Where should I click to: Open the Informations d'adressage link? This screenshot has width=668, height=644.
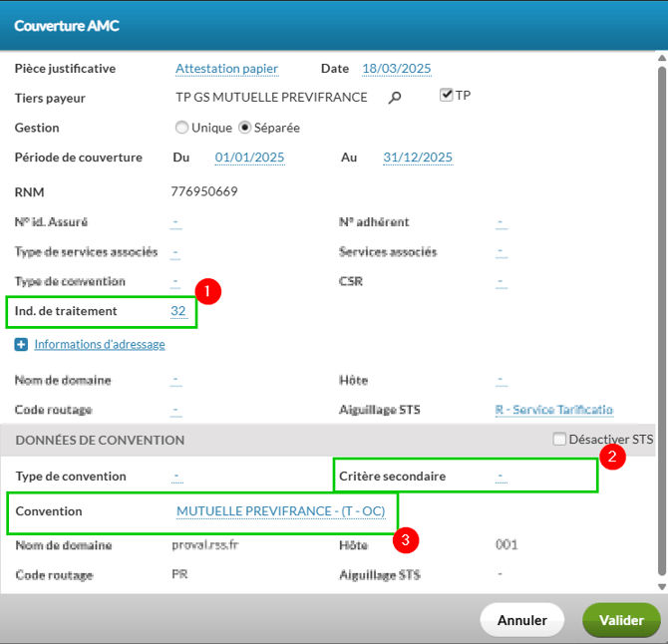(100, 345)
